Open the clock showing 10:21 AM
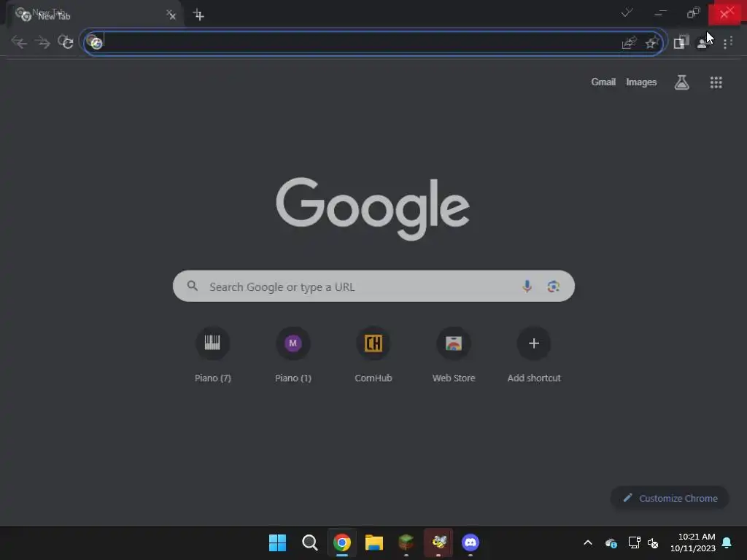 (x=693, y=542)
